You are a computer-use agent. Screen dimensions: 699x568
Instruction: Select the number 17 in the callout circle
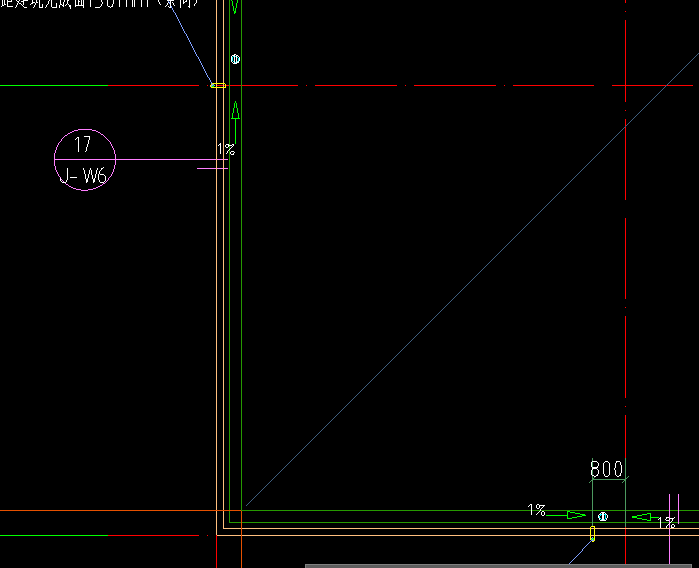(83, 145)
